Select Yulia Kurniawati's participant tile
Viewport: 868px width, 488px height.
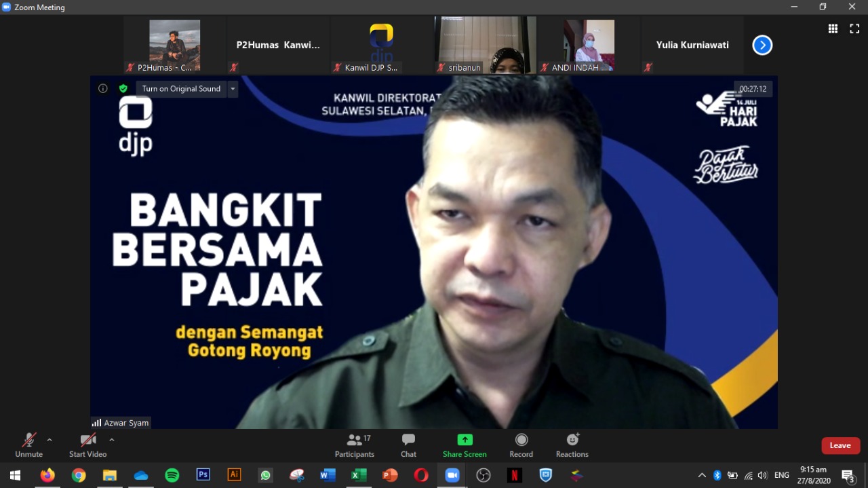[692, 45]
